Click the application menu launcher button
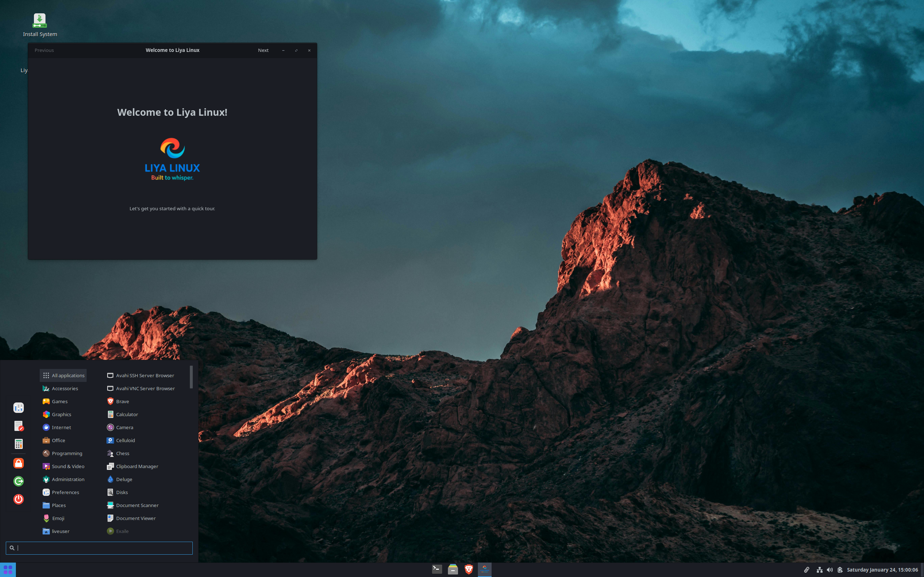The height and width of the screenshot is (577, 924). point(8,570)
